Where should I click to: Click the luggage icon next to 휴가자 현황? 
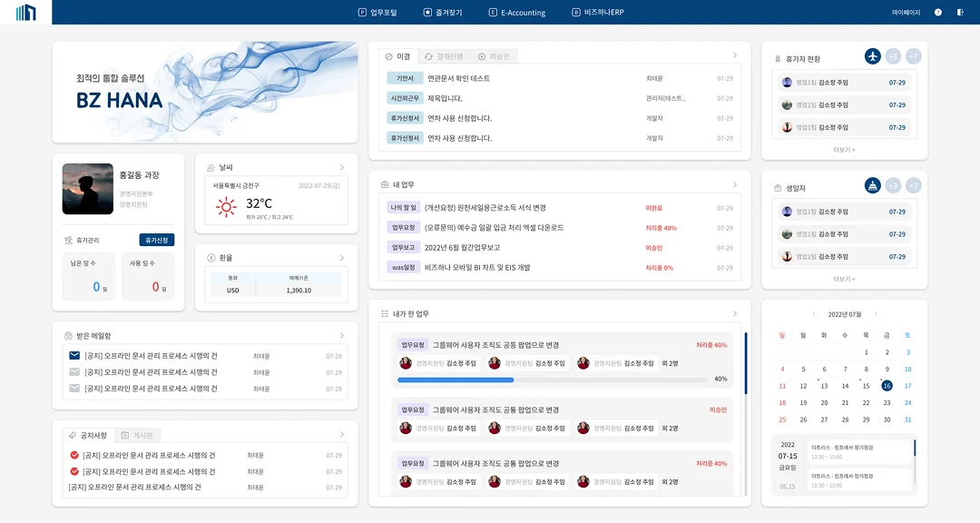point(778,59)
